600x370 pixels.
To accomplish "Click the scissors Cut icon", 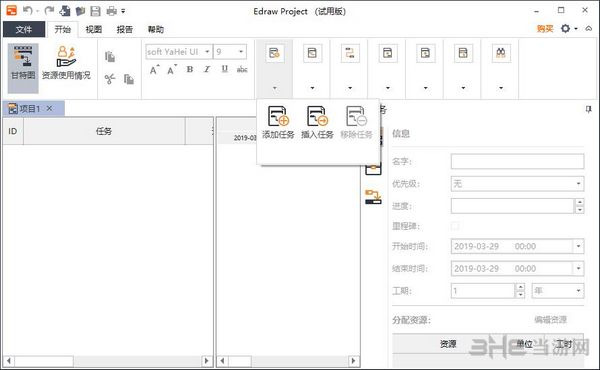I will coord(110,79).
